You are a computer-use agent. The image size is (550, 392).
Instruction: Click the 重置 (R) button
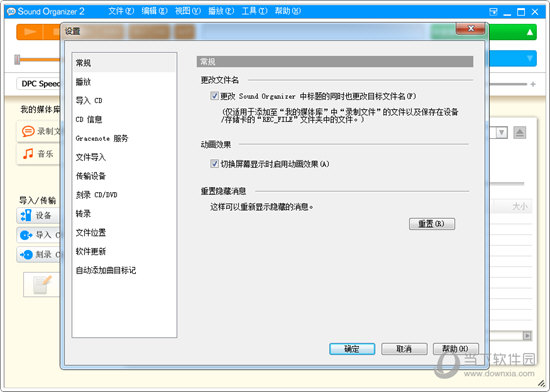point(432,224)
